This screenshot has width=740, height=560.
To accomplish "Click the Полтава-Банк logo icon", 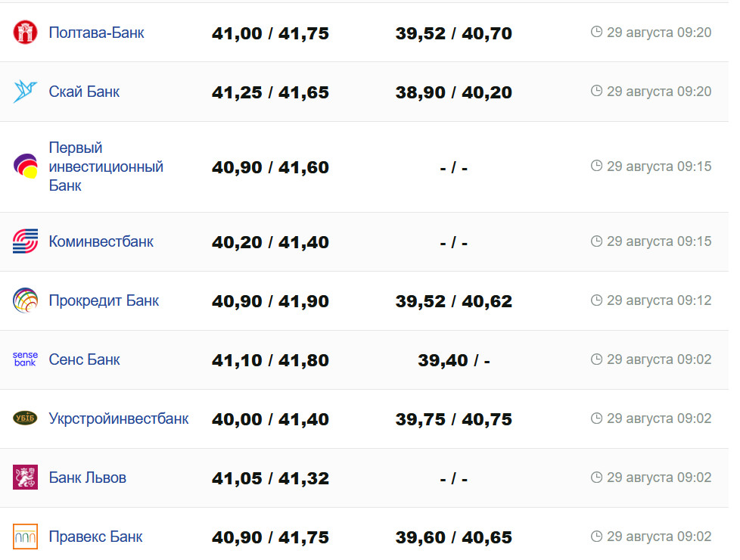I will pyautogui.click(x=25, y=33).
